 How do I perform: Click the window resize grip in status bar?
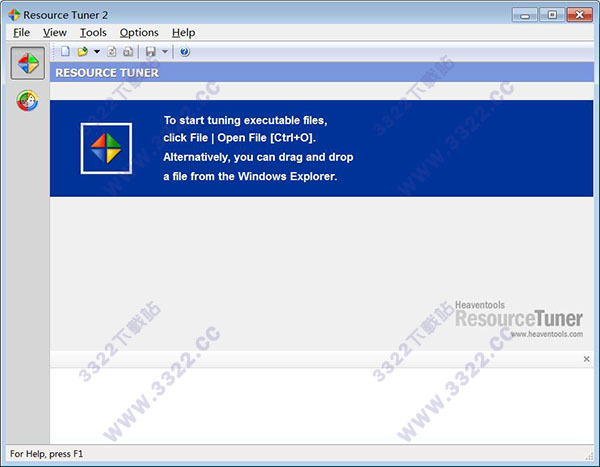pos(589,456)
